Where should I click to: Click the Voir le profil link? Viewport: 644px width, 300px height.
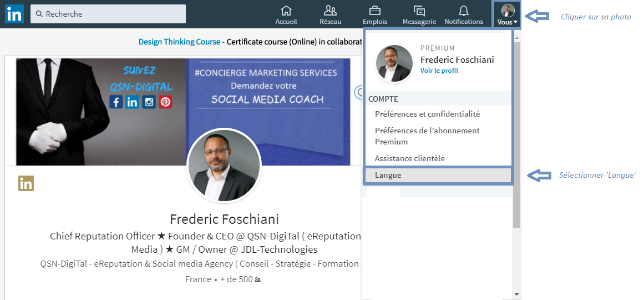click(x=439, y=71)
